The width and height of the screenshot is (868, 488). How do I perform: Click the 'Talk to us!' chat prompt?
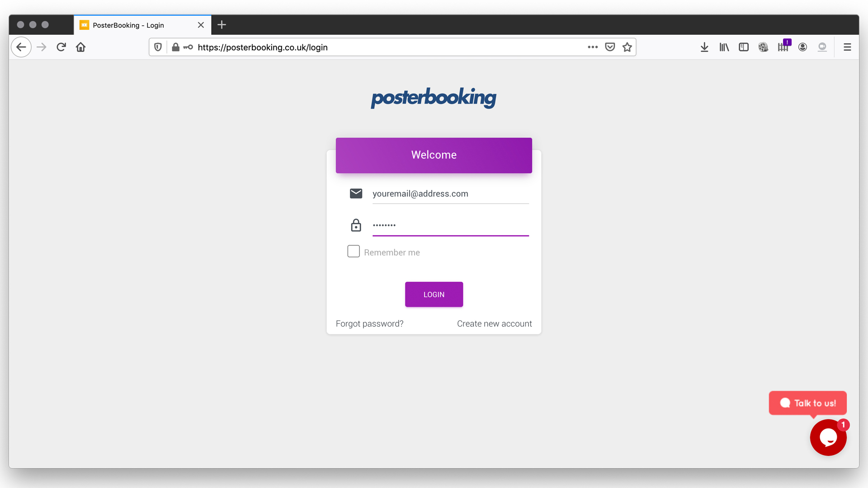coord(807,403)
